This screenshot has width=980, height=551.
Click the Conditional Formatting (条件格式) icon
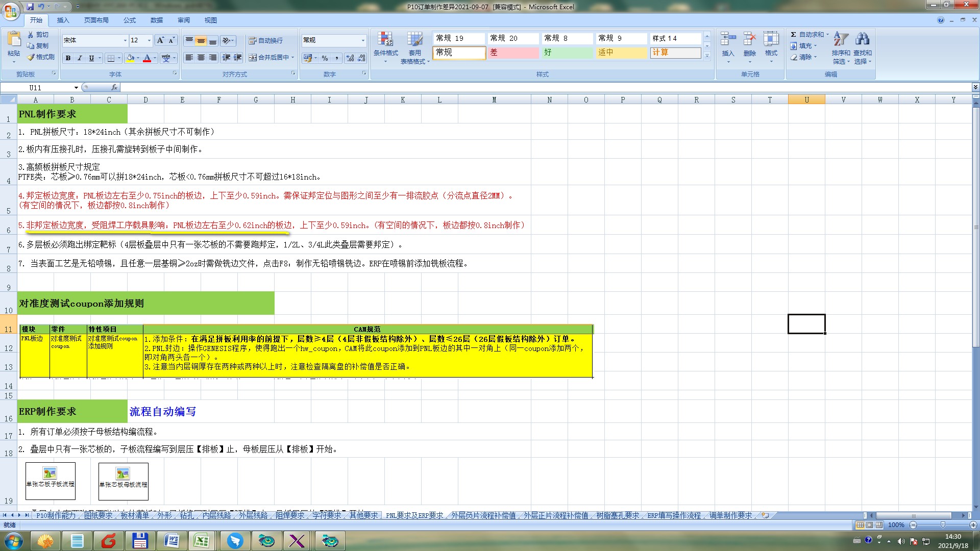385,40
